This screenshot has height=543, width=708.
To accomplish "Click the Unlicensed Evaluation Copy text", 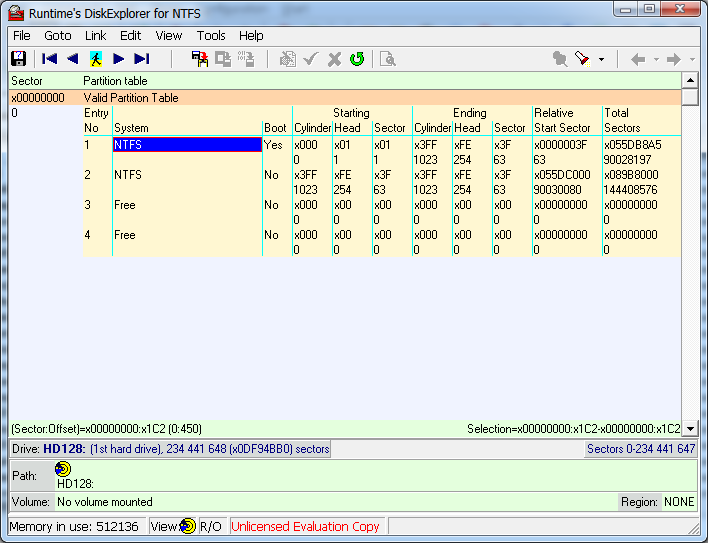I will 305,526.
